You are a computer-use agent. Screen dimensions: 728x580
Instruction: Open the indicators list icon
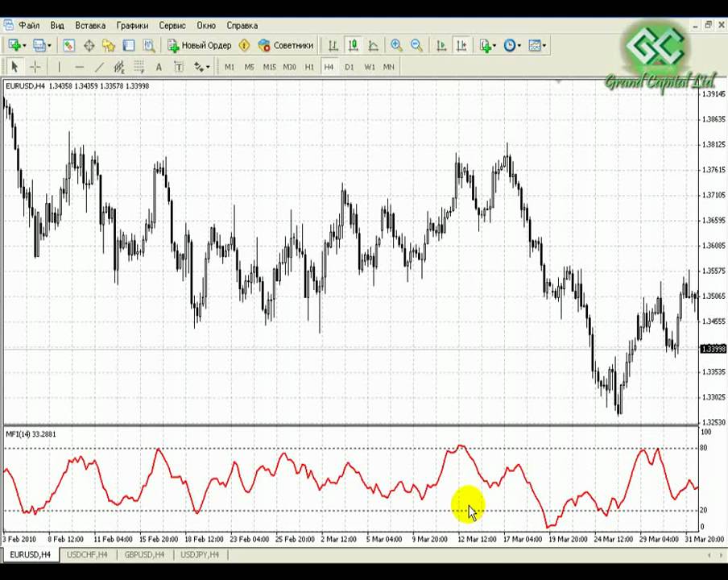(485, 45)
